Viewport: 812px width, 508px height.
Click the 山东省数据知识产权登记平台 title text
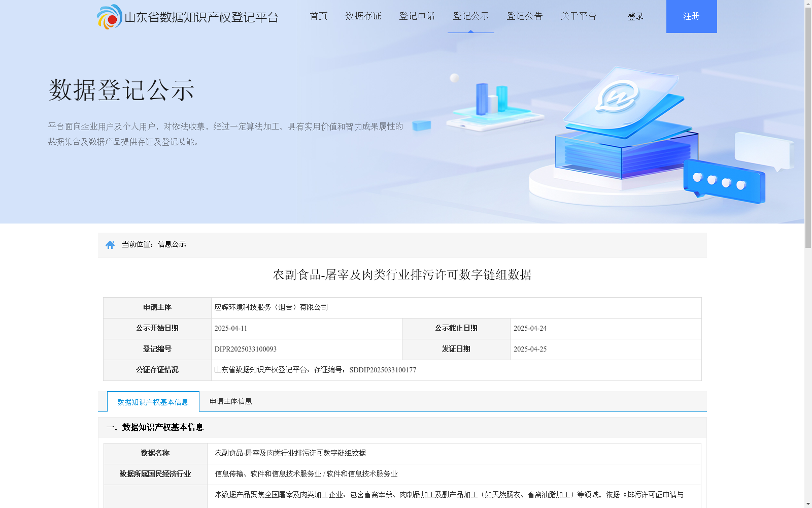[201, 18]
